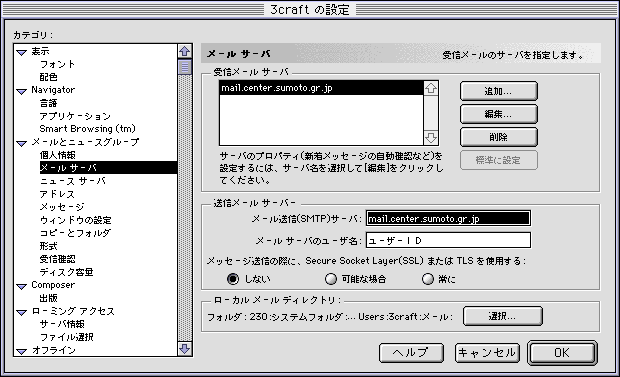This screenshot has height=377, width=620.
Task: Select Smart Browsing (tm) item
Action: pos(87,129)
